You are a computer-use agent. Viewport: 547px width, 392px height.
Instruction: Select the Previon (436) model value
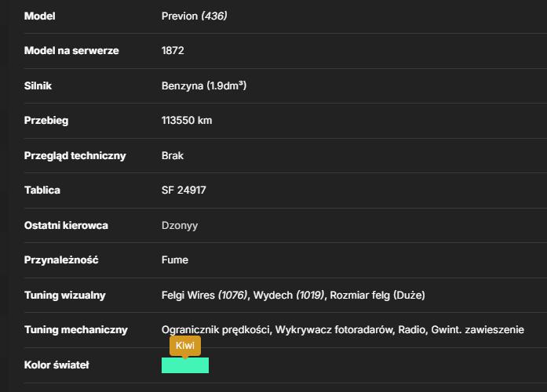(x=195, y=16)
